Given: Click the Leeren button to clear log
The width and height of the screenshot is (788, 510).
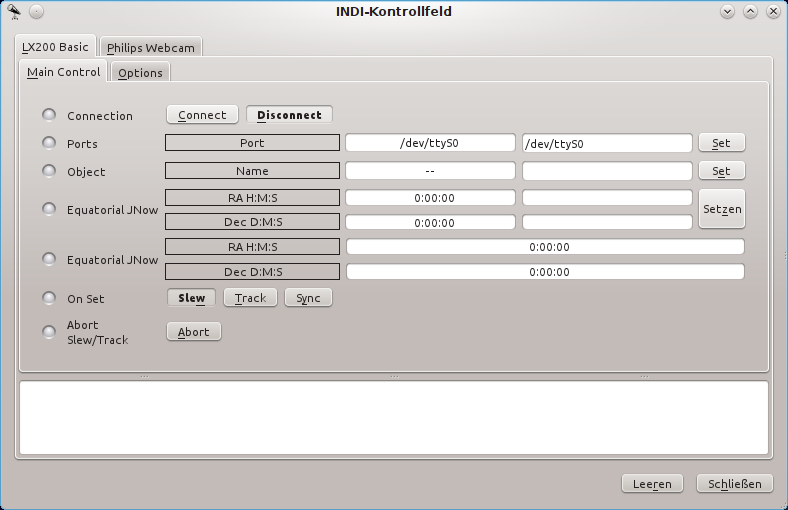Looking at the screenshot, I should coord(652,484).
